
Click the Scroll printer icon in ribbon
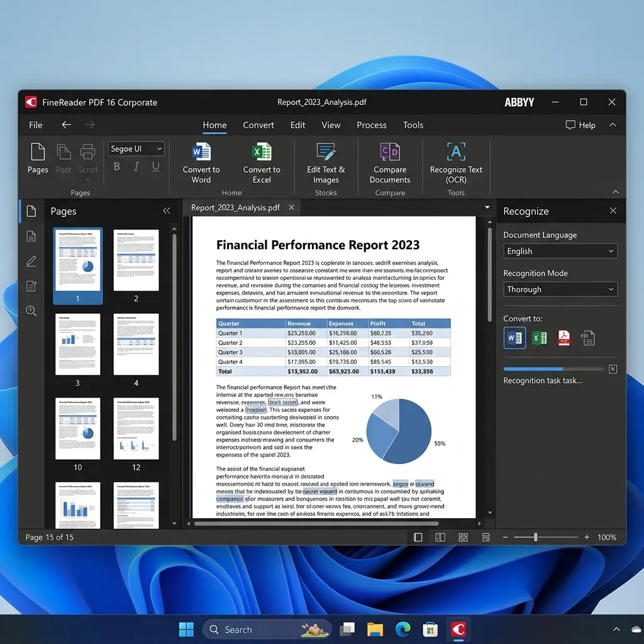coord(87,152)
